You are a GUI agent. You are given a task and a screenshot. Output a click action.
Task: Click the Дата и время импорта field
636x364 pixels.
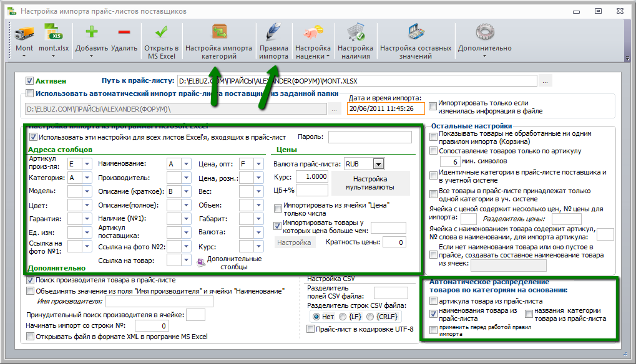coord(386,108)
